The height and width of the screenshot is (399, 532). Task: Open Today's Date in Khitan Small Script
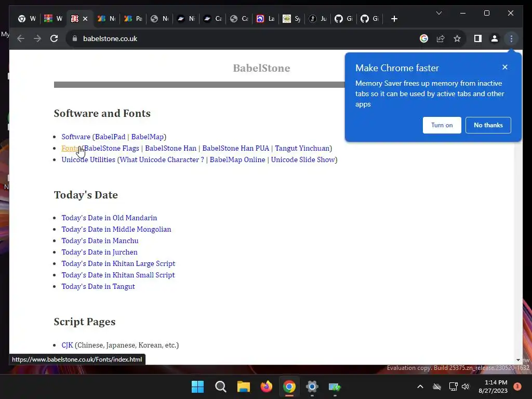pos(118,275)
